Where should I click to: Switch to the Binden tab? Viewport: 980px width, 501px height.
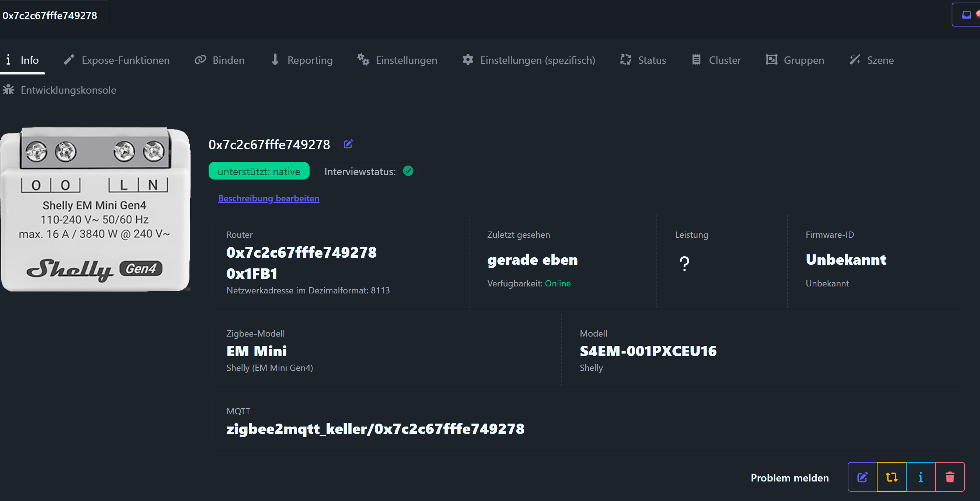click(x=220, y=60)
